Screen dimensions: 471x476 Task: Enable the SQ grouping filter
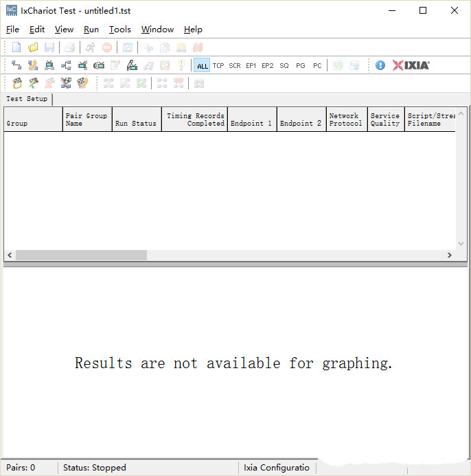tap(284, 66)
